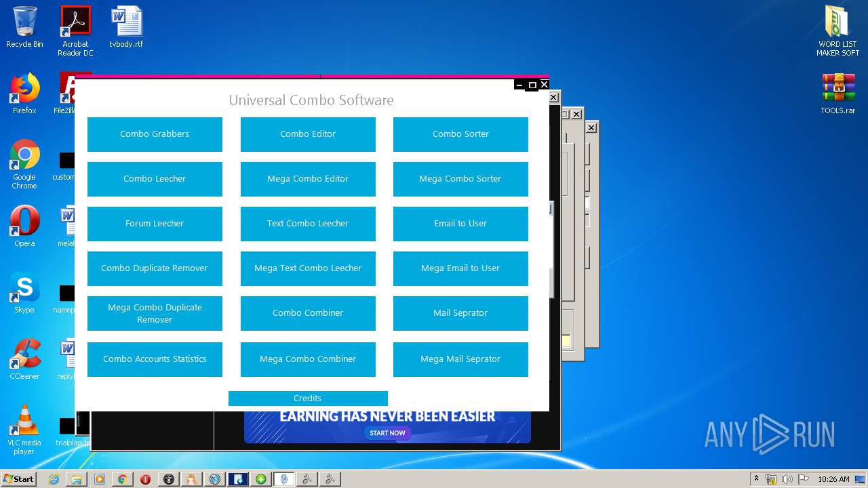Open the Combo Grabbers tool
The width and height of the screenshot is (868, 488).
tap(155, 134)
